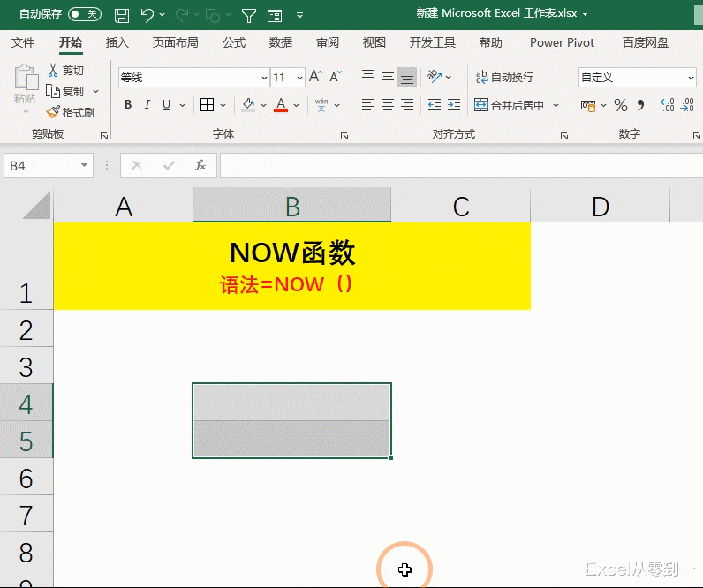The width and height of the screenshot is (703, 588).
Task: Click the Undo arrow icon
Action: point(147,15)
